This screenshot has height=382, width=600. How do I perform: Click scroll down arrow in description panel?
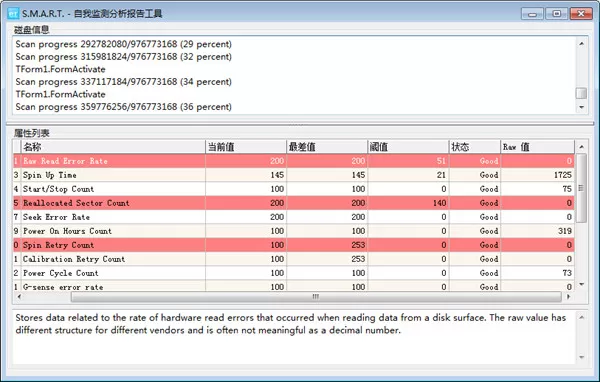(x=581, y=357)
